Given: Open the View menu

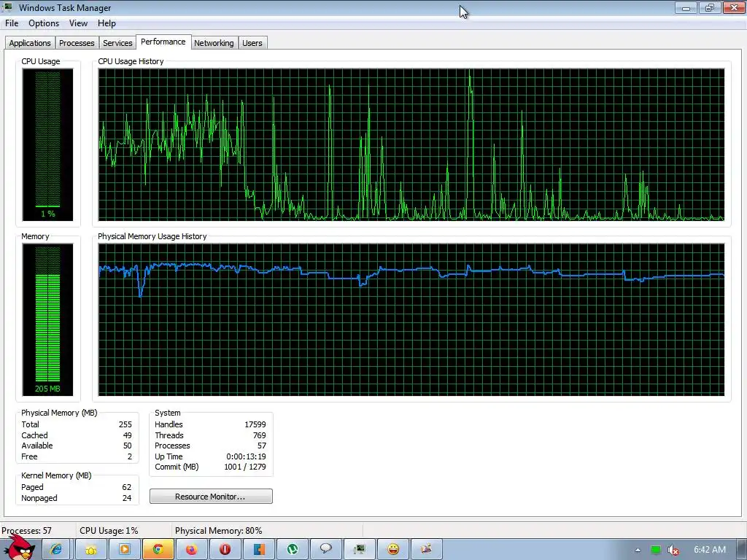Looking at the screenshot, I should click(78, 23).
